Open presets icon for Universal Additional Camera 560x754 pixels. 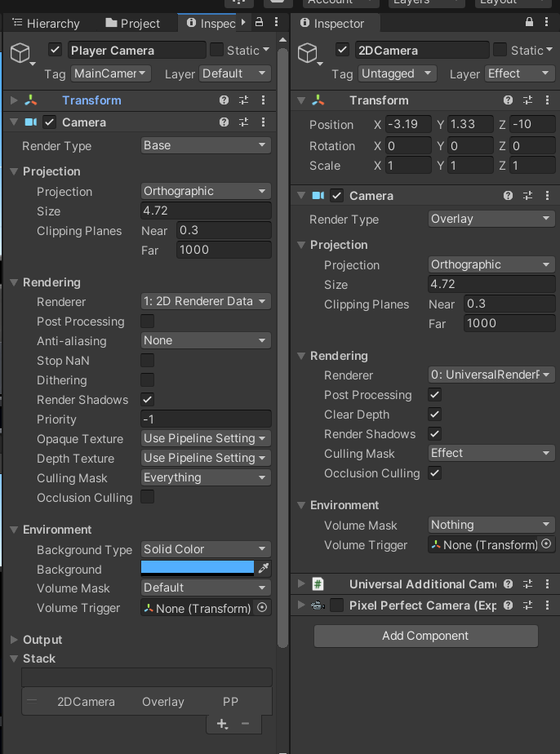(527, 584)
